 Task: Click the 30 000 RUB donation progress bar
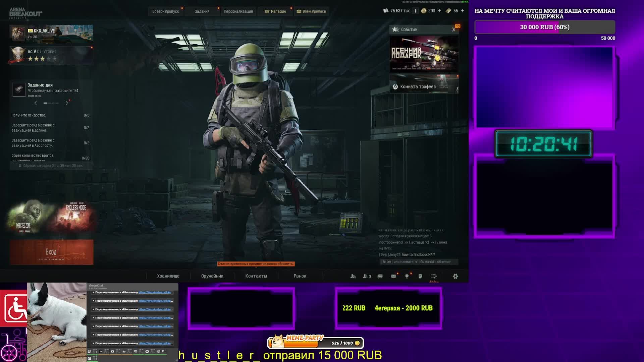545,27
